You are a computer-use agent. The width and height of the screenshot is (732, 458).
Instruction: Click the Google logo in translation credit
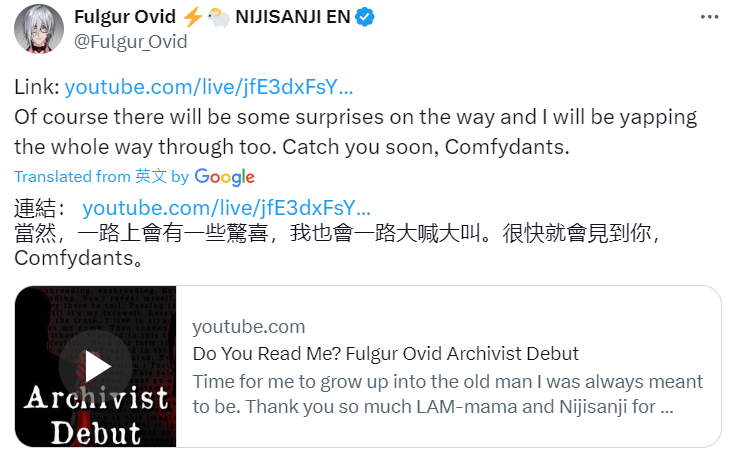click(225, 177)
